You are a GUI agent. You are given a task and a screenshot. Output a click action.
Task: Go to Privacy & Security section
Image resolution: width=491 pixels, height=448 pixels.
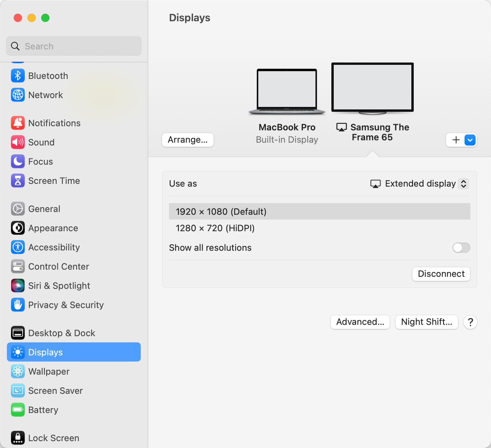point(66,305)
